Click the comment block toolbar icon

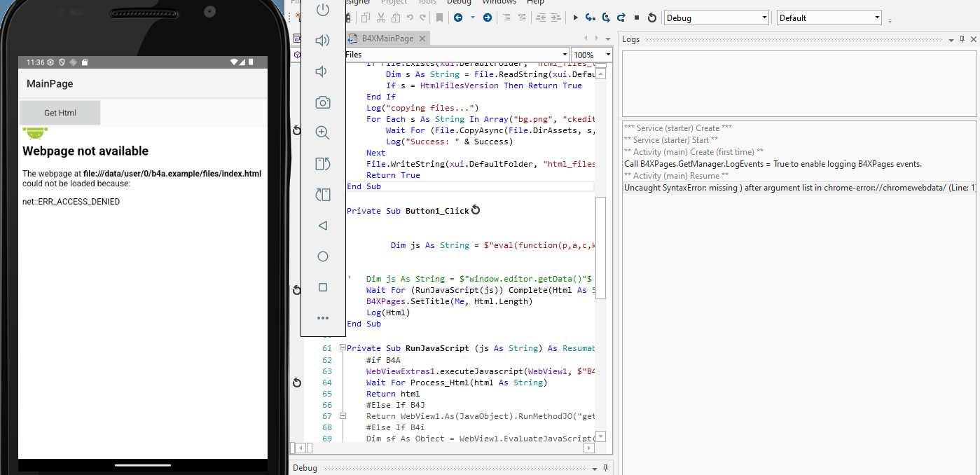[506, 18]
